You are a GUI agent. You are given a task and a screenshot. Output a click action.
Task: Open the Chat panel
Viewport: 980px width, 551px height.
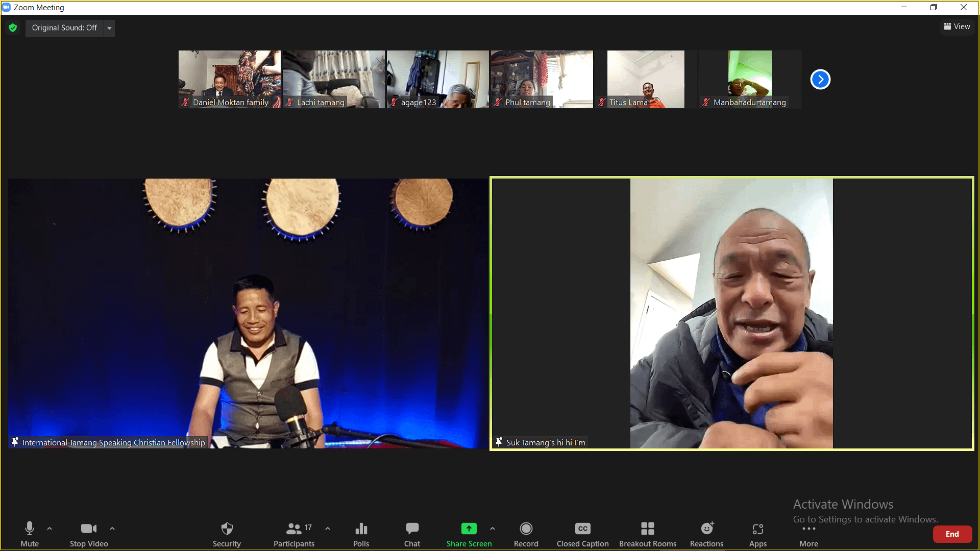(412, 534)
